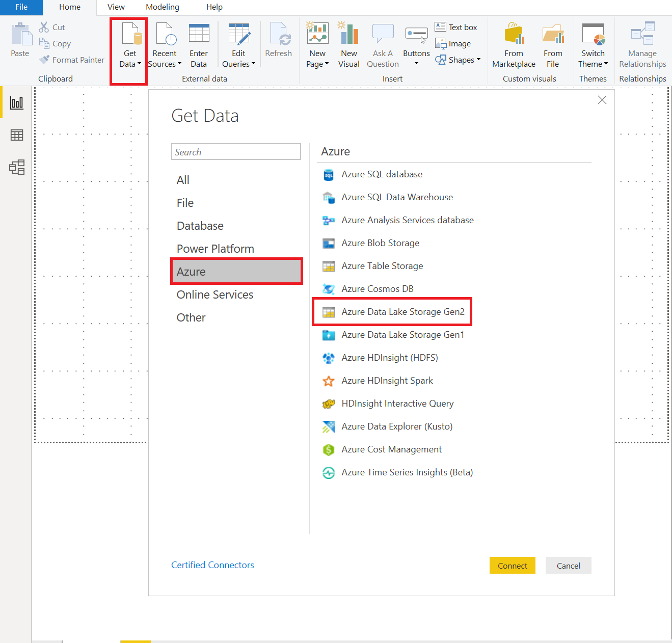The width and height of the screenshot is (672, 643).
Task: Click the Connect button
Action: (512, 566)
